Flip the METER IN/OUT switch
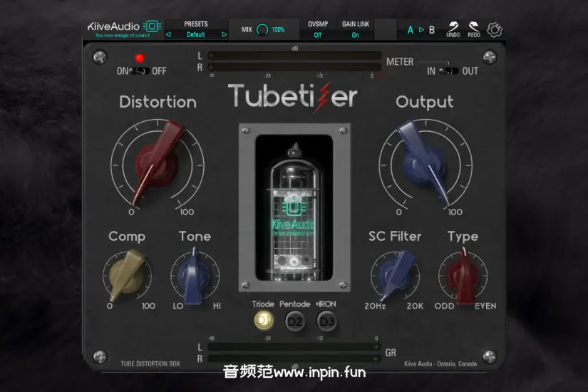The width and height of the screenshot is (588, 392). (x=448, y=71)
